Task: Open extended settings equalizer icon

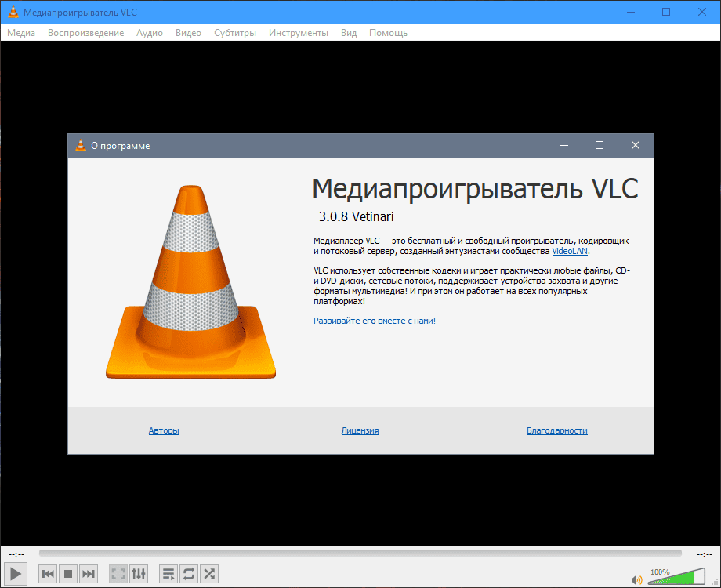Action: coord(138,574)
